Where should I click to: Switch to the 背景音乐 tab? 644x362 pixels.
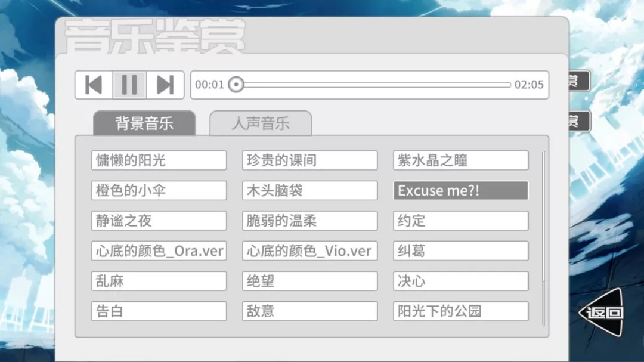pos(145,123)
